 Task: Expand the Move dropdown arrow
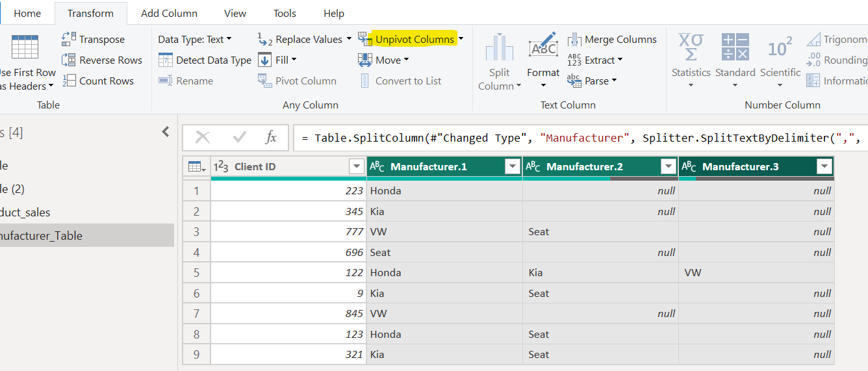click(407, 60)
